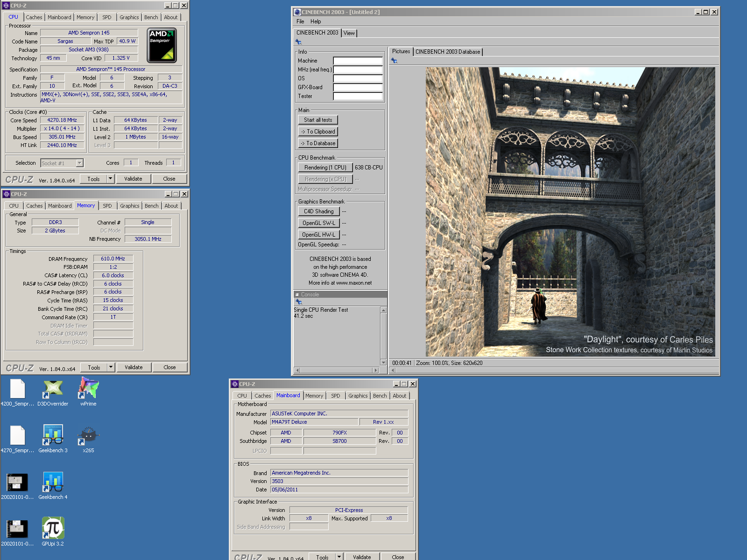Click the BIOS version 3503 field
The height and width of the screenshot is (560, 747).
pos(339,481)
